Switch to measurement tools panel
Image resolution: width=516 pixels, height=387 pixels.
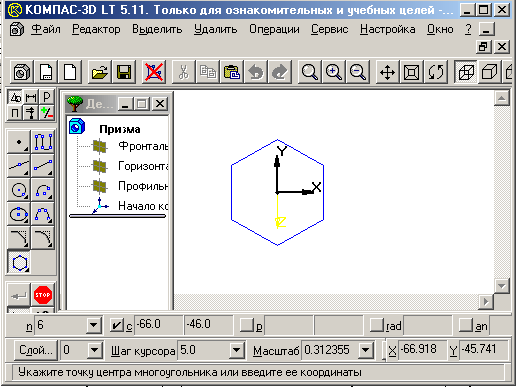(x=31, y=113)
